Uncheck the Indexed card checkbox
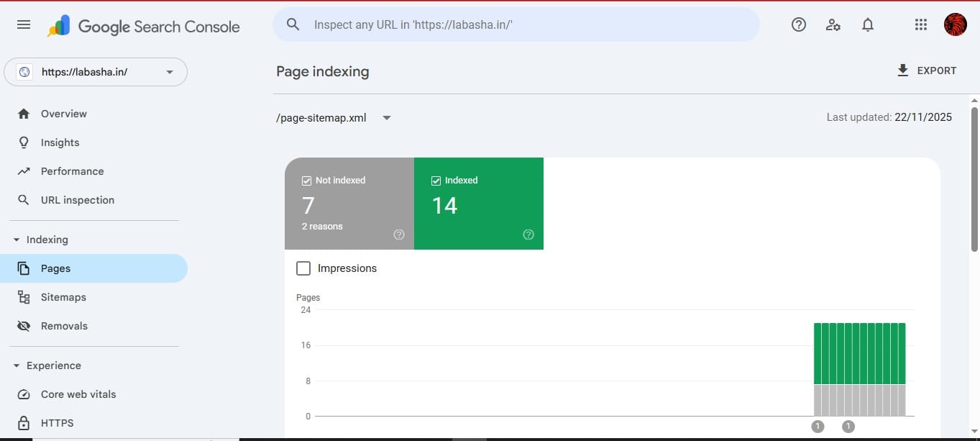Viewport: 980px width, 441px height. point(435,181)
